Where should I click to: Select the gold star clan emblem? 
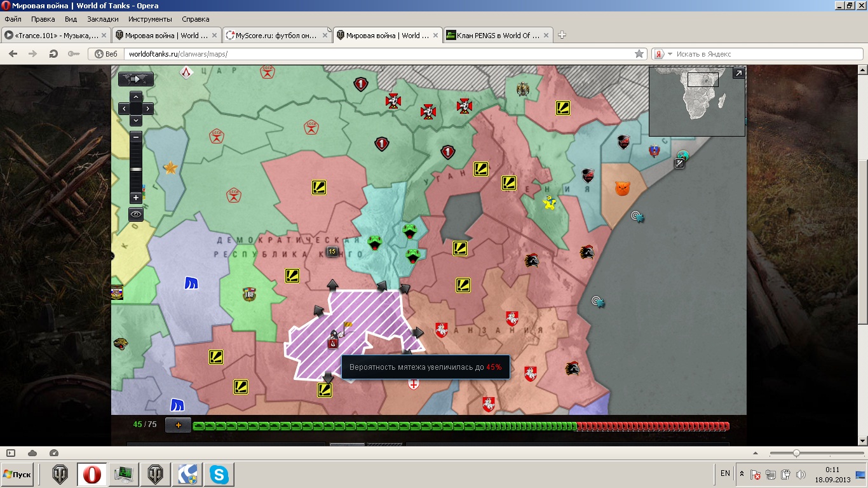tap(170, 168)
